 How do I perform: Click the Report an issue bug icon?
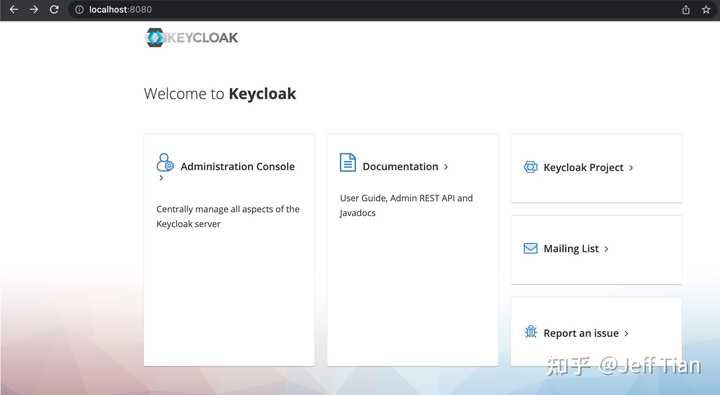tap(531, 331)
